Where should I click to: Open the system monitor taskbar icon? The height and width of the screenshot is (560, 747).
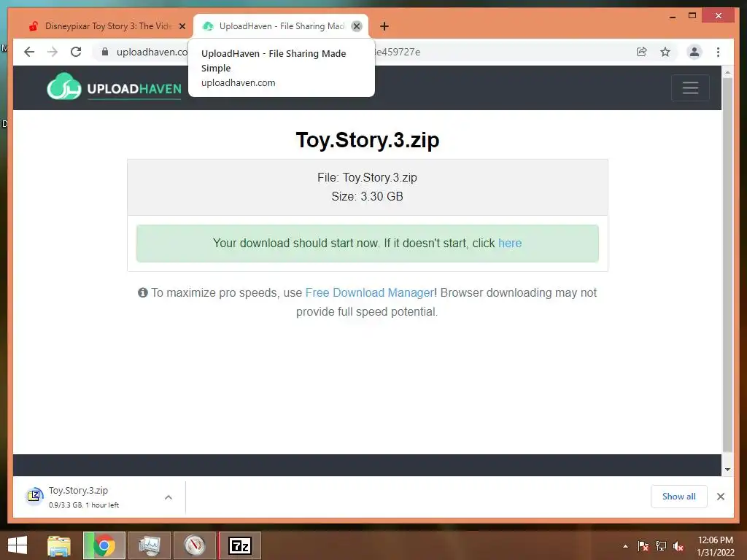pyautogui.click(x=150, y=545)
